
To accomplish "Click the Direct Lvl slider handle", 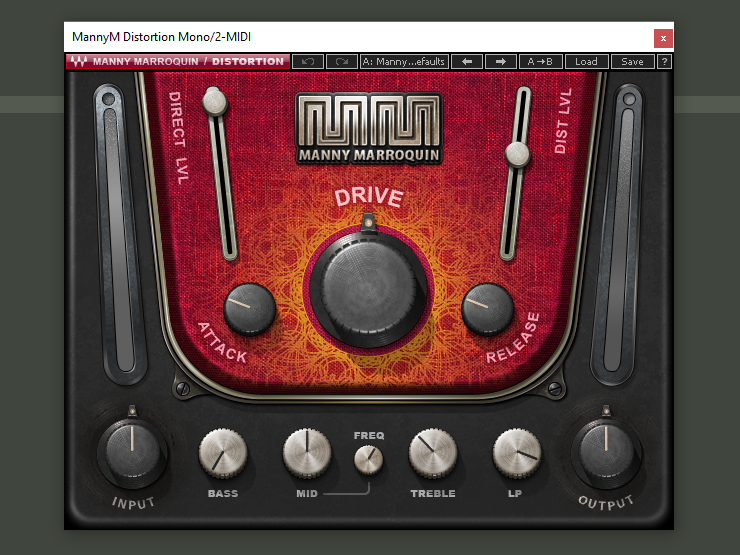I will click(215, 101).
